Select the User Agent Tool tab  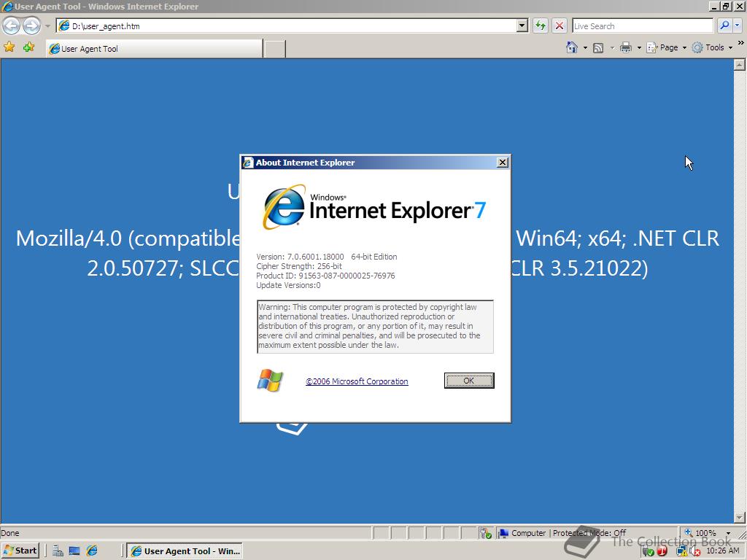coord(155,49)
